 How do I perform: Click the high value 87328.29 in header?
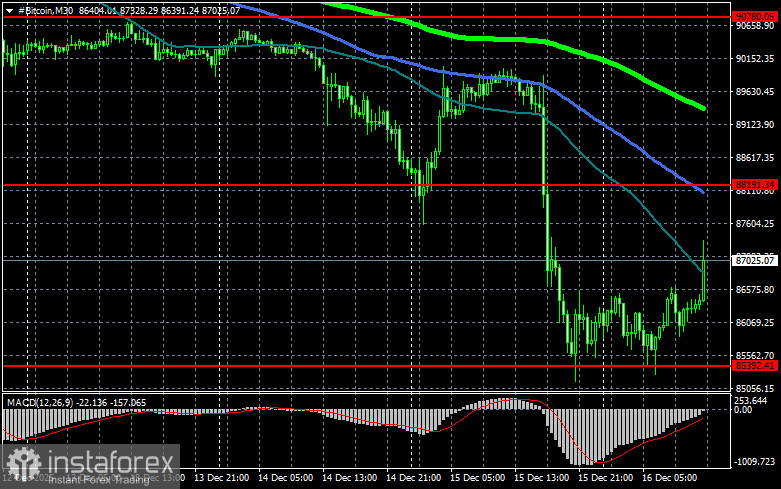pos(139,10)
